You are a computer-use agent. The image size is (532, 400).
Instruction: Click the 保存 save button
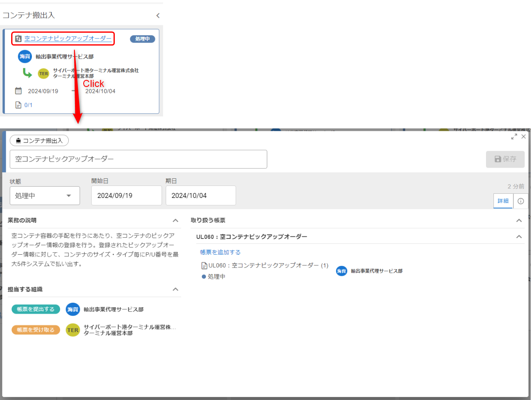click(505, 159)
